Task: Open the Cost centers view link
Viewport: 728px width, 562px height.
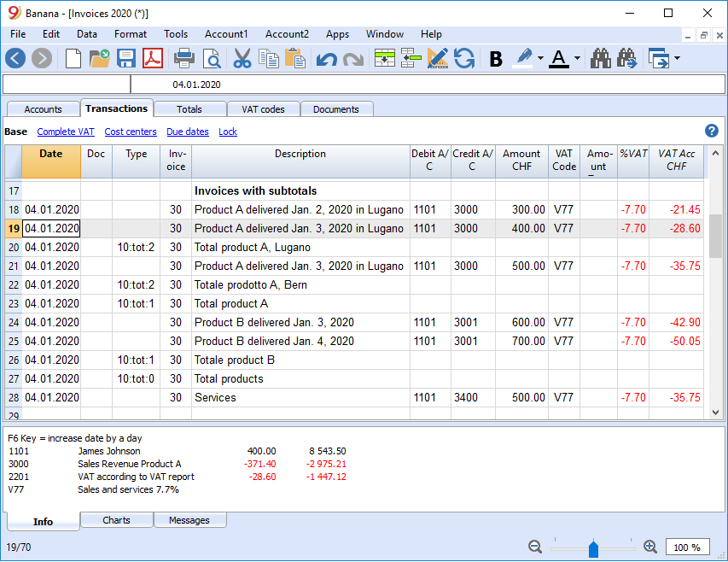Action: point(131,132)
